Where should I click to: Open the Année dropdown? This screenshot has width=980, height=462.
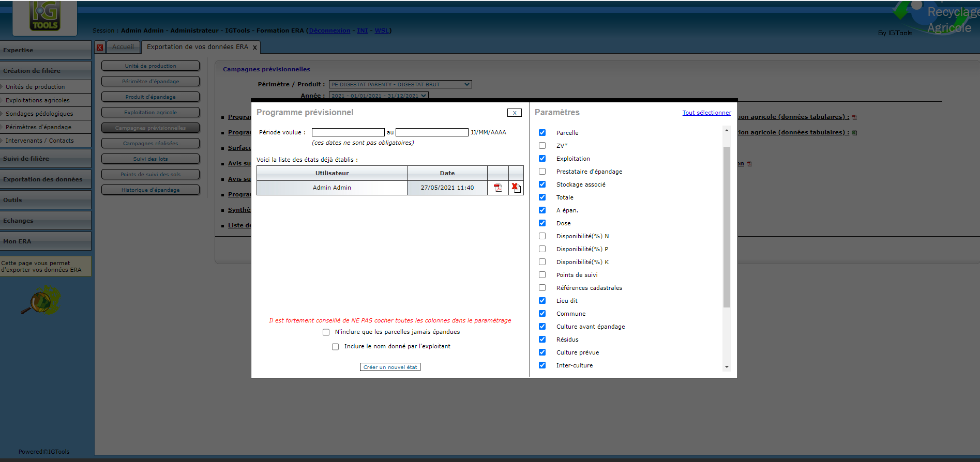[x=379, y=96]
